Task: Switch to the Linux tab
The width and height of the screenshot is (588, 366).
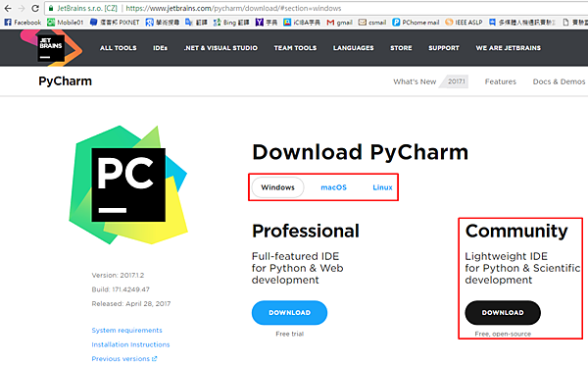Action: 382,187
